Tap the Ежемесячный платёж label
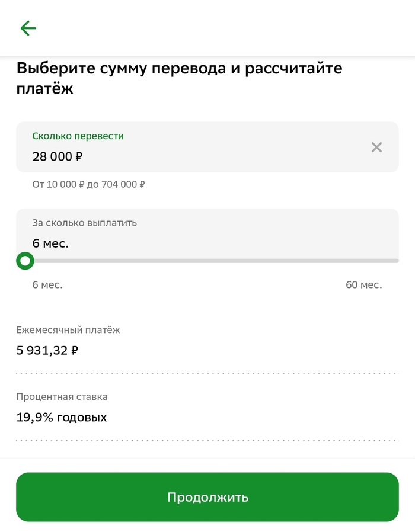Screen dimensions: 415x532 point(68,330)
